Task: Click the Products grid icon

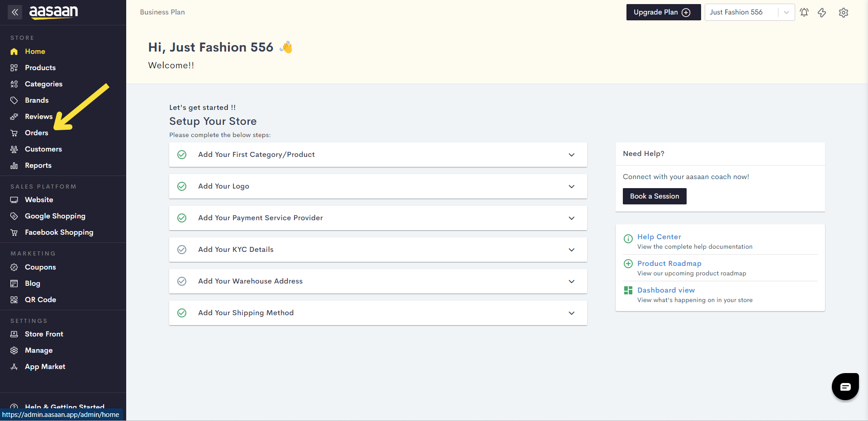Action: pyautogui.click(x=14, y=68)
